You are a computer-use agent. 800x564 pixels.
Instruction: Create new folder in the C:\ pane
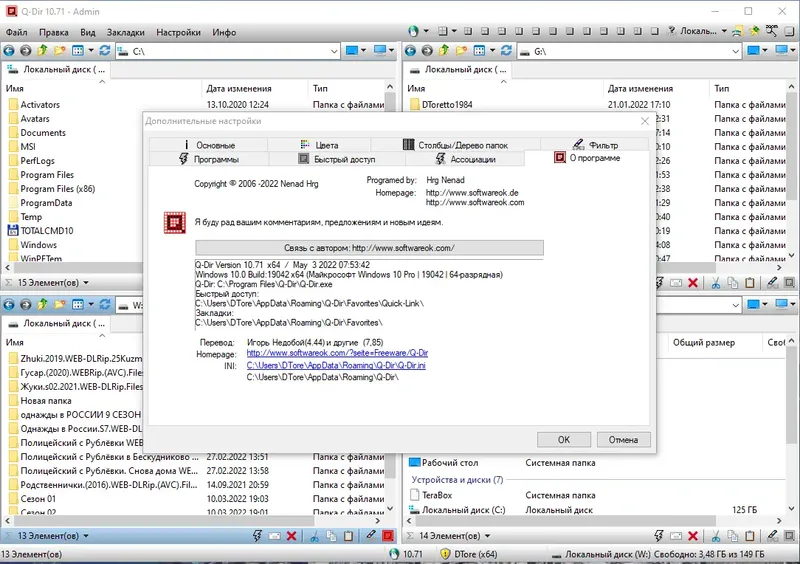click(x=60, y=51)
